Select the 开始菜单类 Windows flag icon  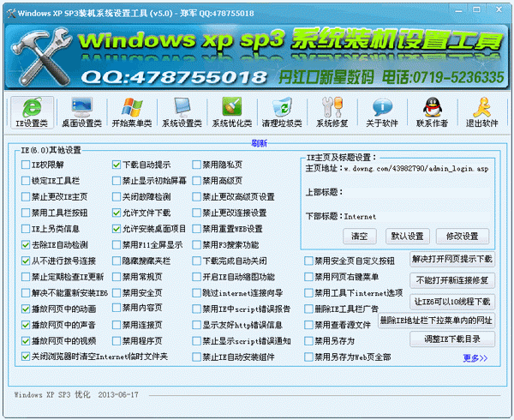coord(132,112)
